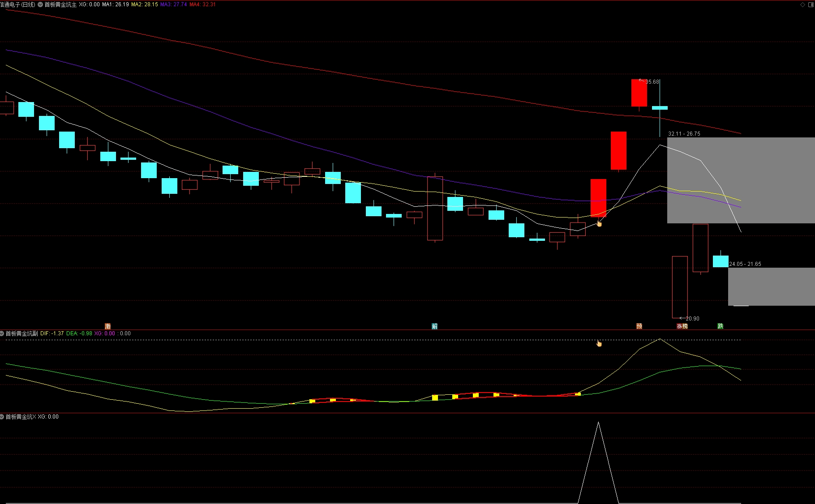
Task: Expand the 首板黄金坑主 indicator dropdown
Action: coord(41,4)
